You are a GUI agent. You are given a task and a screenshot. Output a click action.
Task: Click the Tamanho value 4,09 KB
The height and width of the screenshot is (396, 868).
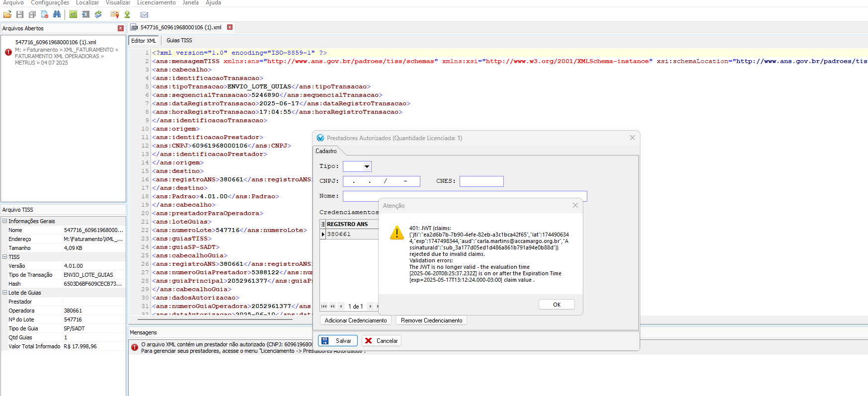(73, 248)
